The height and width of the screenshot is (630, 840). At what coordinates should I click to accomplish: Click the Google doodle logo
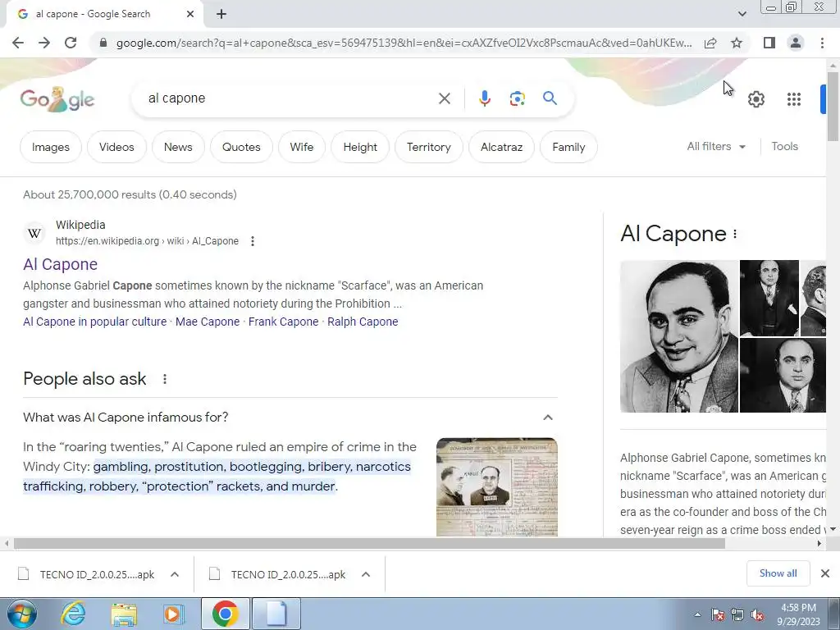(57, 99)
